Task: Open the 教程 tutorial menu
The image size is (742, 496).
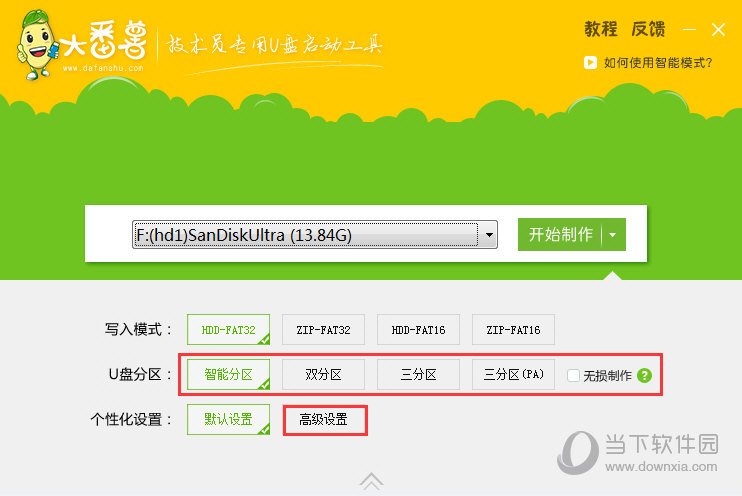Action: [601, 29]
